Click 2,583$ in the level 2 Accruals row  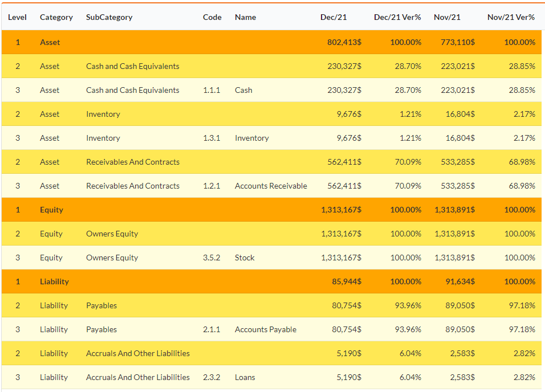(x=463, y=353)
